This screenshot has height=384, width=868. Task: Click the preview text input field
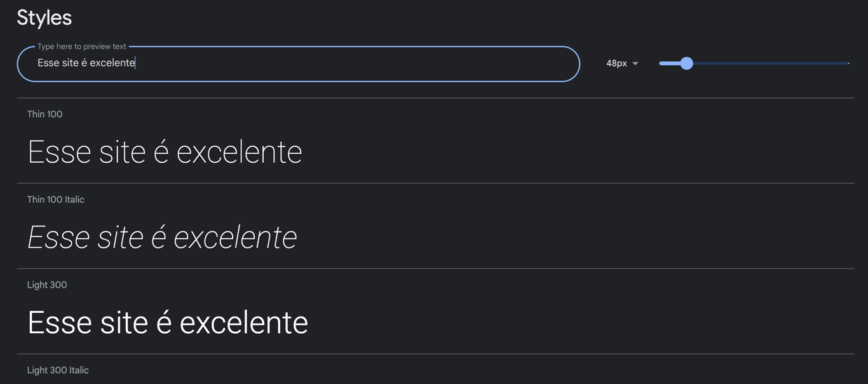pos(254,64)
